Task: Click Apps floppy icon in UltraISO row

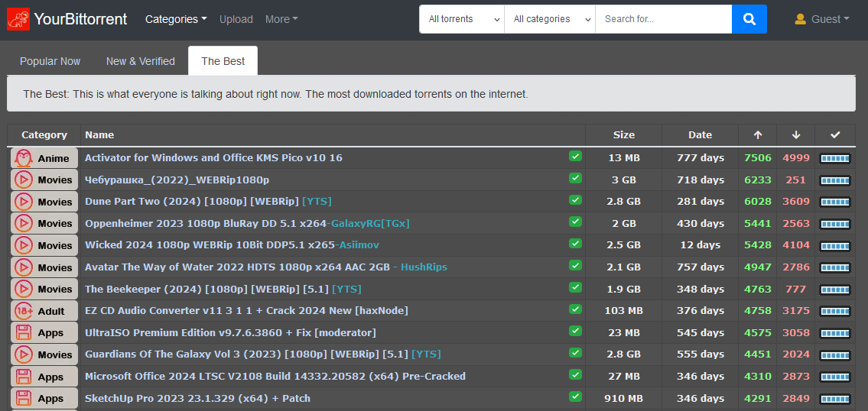Action: click(x=23, y=332)
